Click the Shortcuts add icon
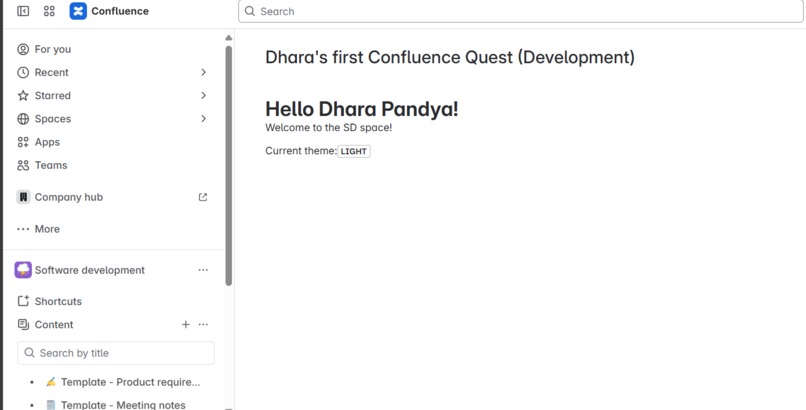Viewport: 806px width, 410px height. 23,301
